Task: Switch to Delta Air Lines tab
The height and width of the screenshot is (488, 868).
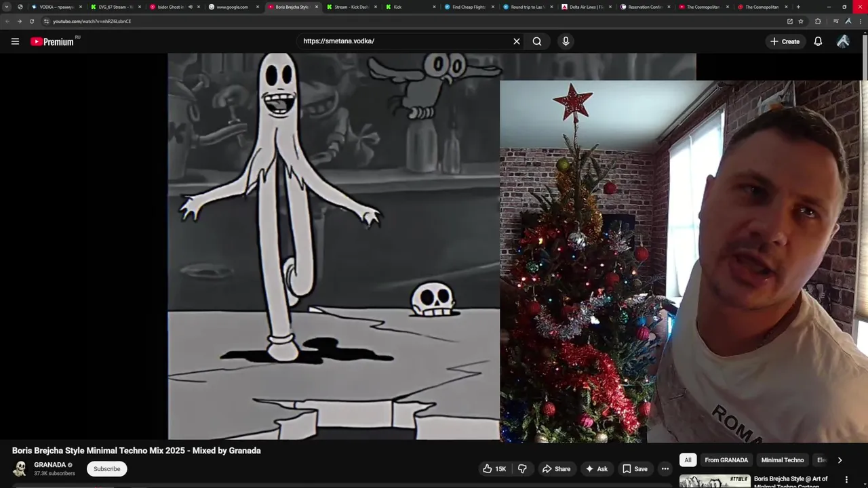Action: pos(588,7)
